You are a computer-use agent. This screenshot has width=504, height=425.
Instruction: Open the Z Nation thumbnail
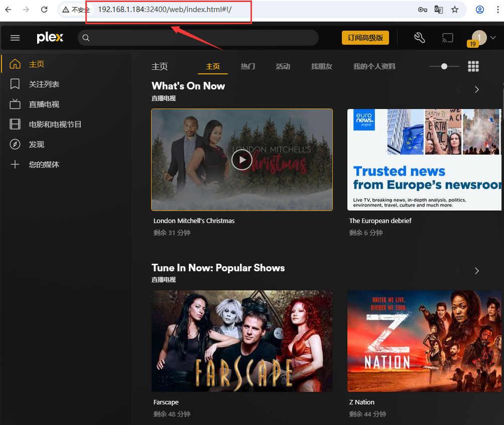click(424, 341)
